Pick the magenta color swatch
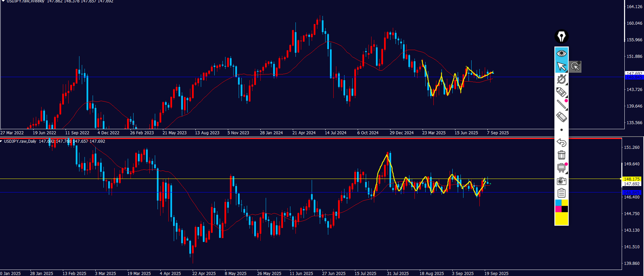Screen dimensions: 644x276 [x=558, y=209]
